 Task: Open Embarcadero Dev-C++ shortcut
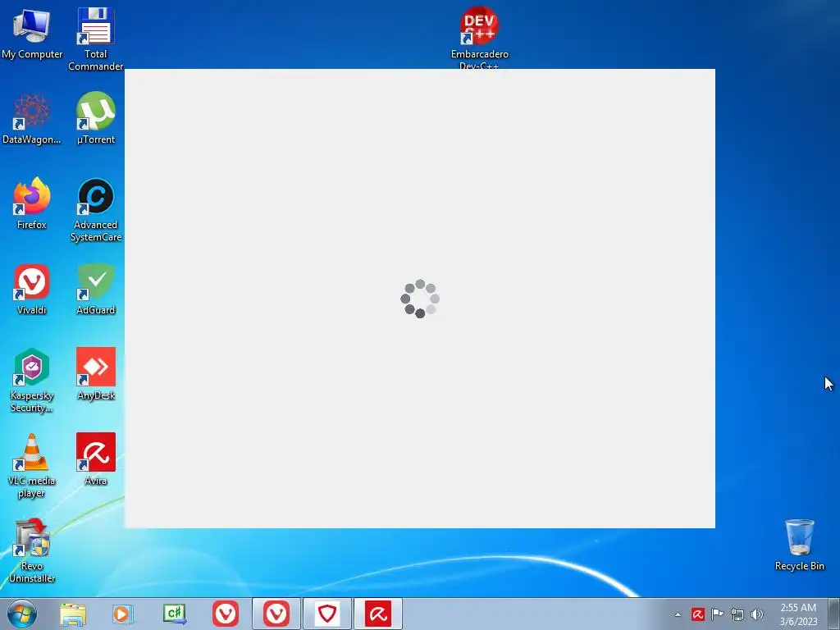[479, 38]
